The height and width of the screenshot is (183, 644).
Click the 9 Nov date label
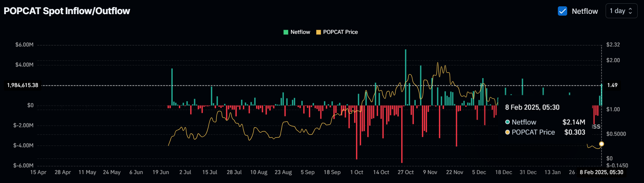[430, 172]
